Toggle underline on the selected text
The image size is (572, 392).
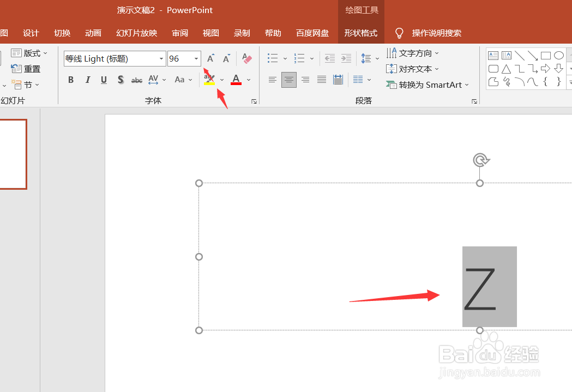click(104, 80)
